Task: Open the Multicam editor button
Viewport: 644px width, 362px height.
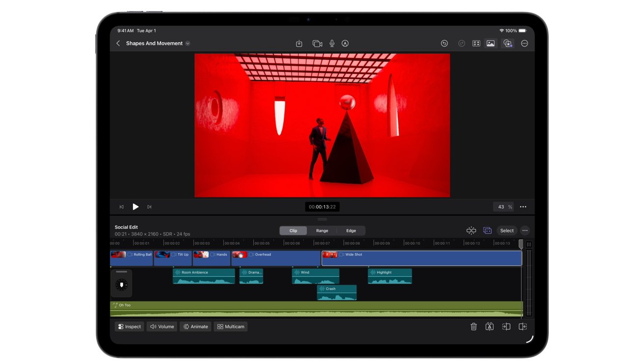Action: pyautogui.click(x=231, y=326)
